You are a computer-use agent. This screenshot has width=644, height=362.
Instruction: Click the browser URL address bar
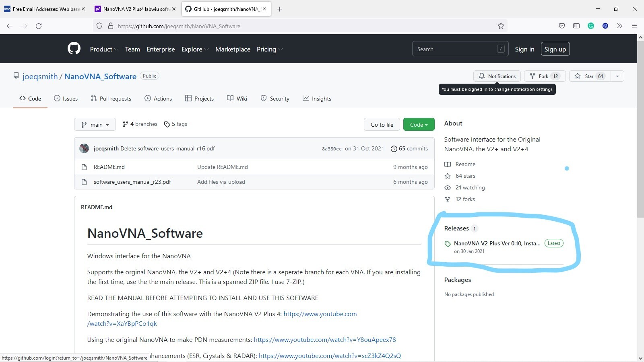pos(300,26)
